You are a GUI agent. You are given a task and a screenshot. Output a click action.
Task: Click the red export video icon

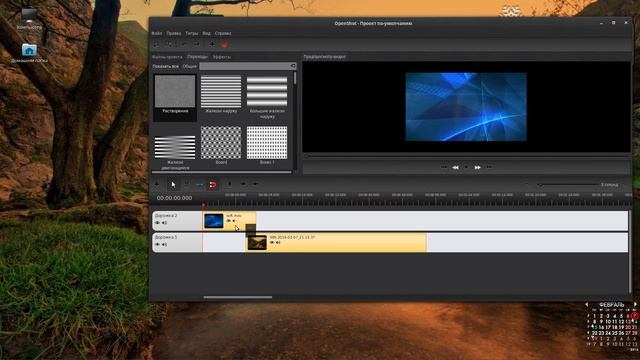224,44
